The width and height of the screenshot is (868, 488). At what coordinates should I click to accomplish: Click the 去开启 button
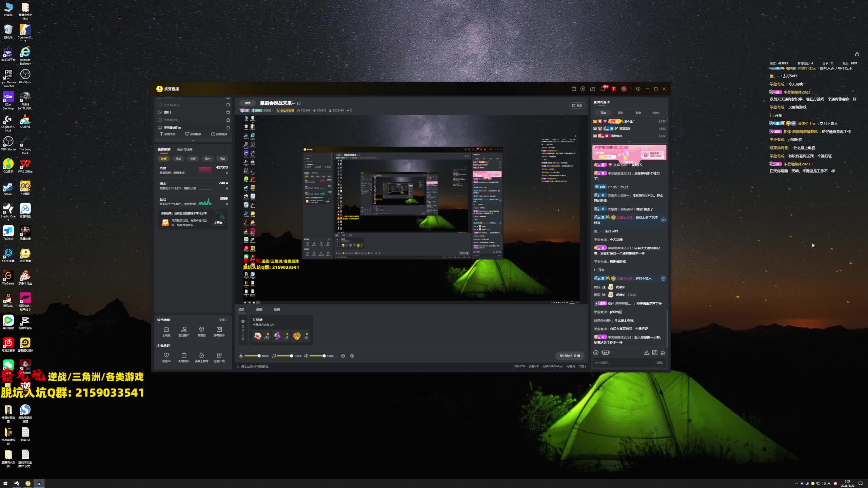(x=218, y=223)
